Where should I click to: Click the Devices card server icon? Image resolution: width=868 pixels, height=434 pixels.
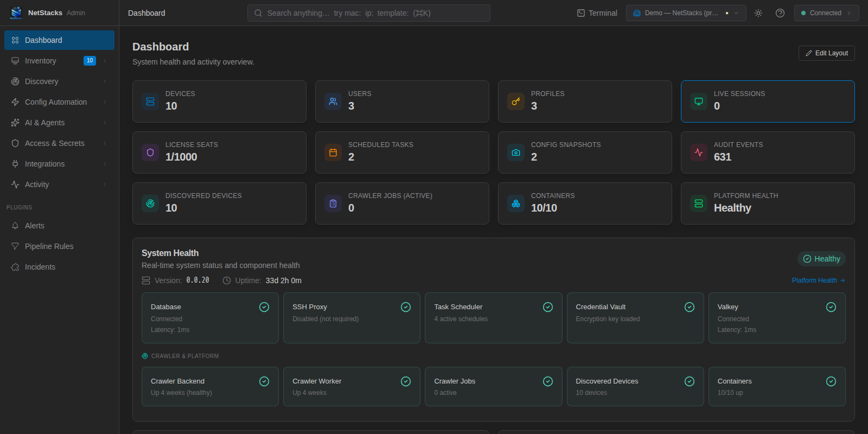(150, 101)
